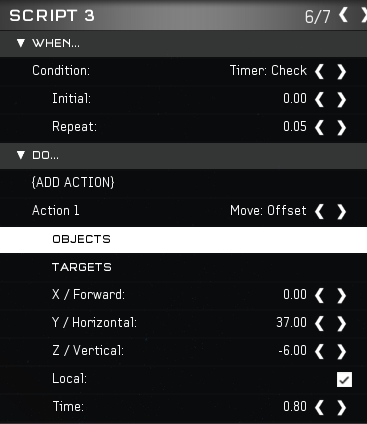
Task: Decrease Y / Horizontal value of 37.00
Action: 319,323
